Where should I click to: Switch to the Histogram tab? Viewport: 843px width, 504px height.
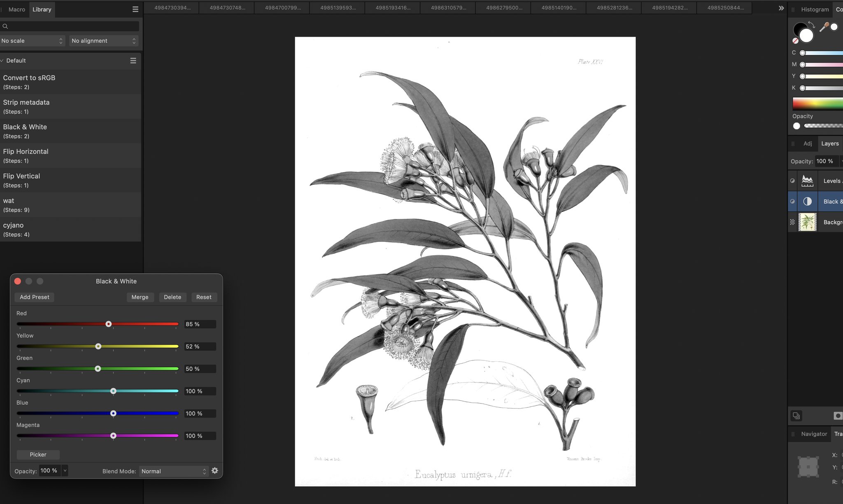tap(815, 9)
